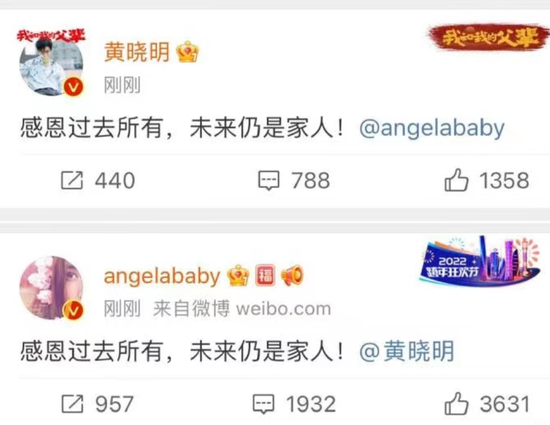Click the weibo.com source link
Screen dimensions: 550x425
[x=283, y=309]
